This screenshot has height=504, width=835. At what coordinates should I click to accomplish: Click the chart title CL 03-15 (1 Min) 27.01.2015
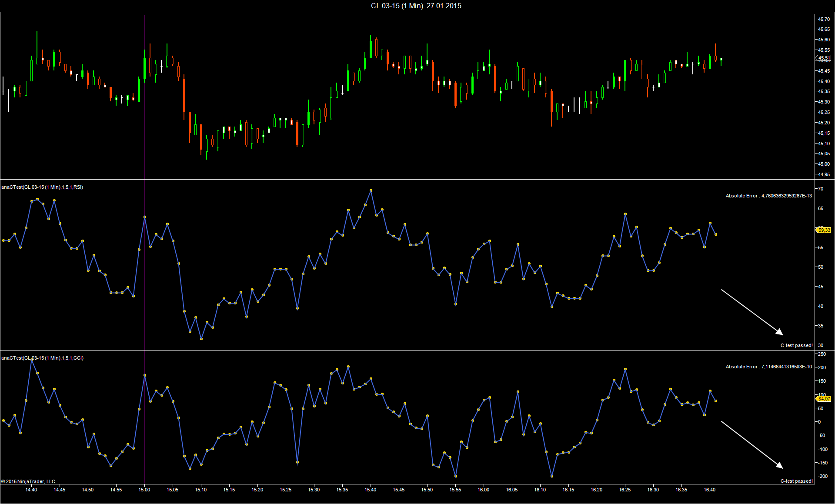tap(416, 6)
